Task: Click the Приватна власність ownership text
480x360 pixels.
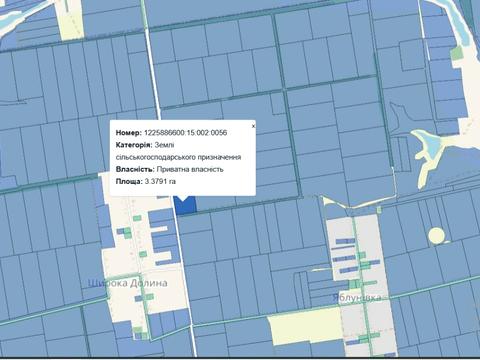Action: click(x=190, y=169)
